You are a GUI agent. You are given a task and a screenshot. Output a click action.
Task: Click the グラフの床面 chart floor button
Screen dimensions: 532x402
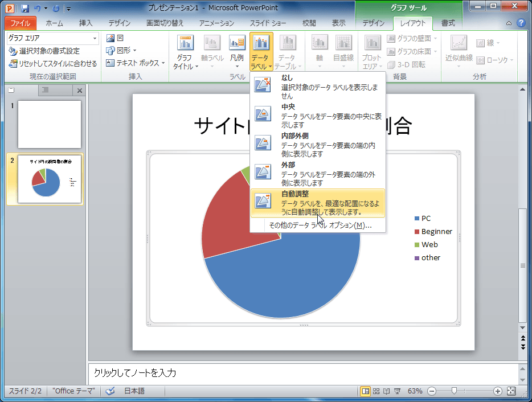coord(412,52)
